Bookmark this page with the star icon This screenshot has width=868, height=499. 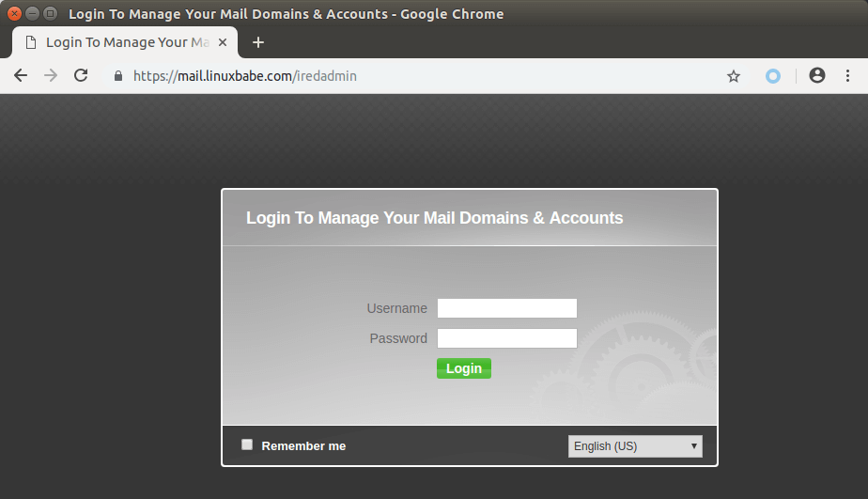coord(734,76)
